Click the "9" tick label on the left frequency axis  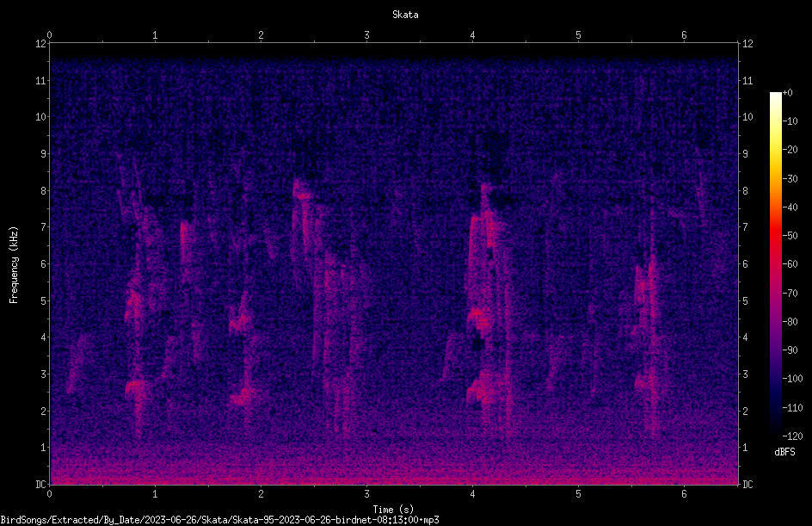click(44, 154)
